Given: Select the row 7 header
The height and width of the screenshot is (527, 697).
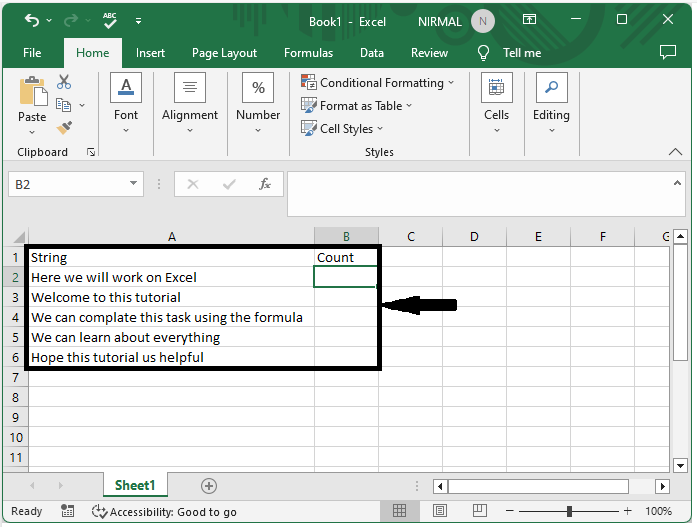Looking at the screenshot, I should point(16,377).
